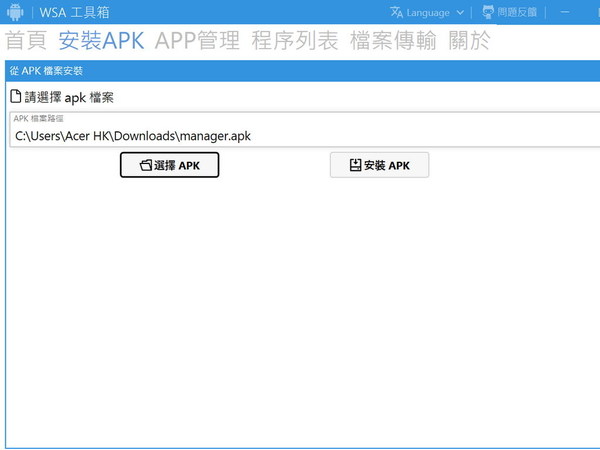Click the Android robot logo icon
The width and height of the screenshot is (600, 450).
15,12
